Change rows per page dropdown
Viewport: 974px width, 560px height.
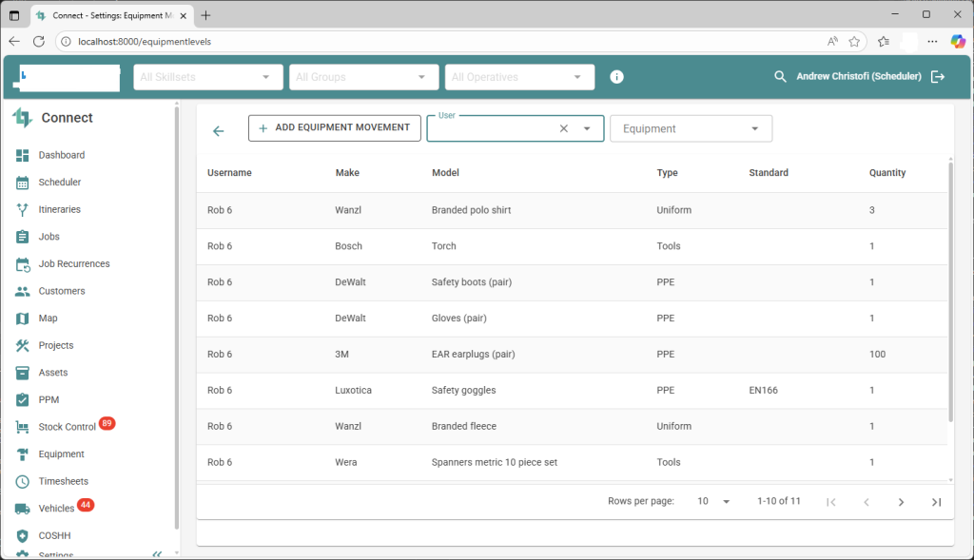(713, 501)
